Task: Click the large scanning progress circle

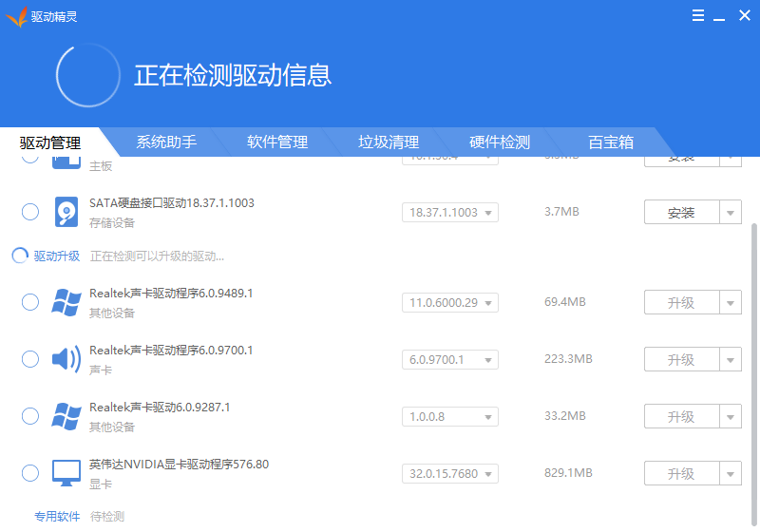Action: click(x=87, y=75)
